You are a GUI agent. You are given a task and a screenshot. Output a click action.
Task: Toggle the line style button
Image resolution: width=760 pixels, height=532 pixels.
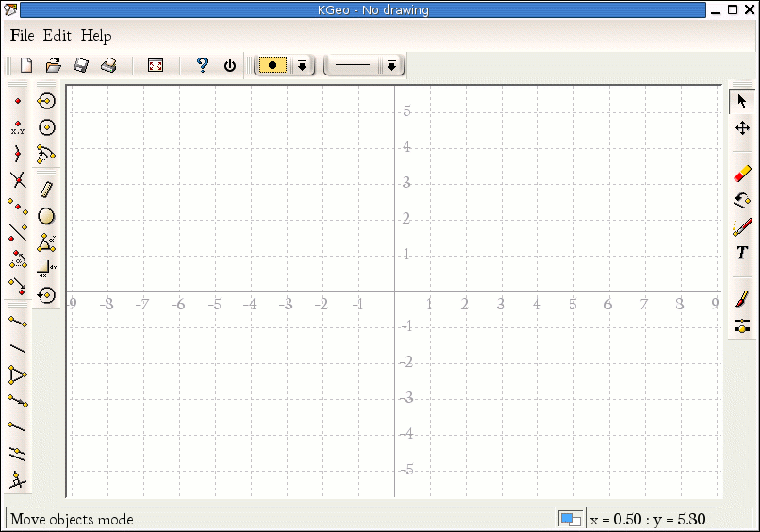pyautogui.click(x=353, y=65)
